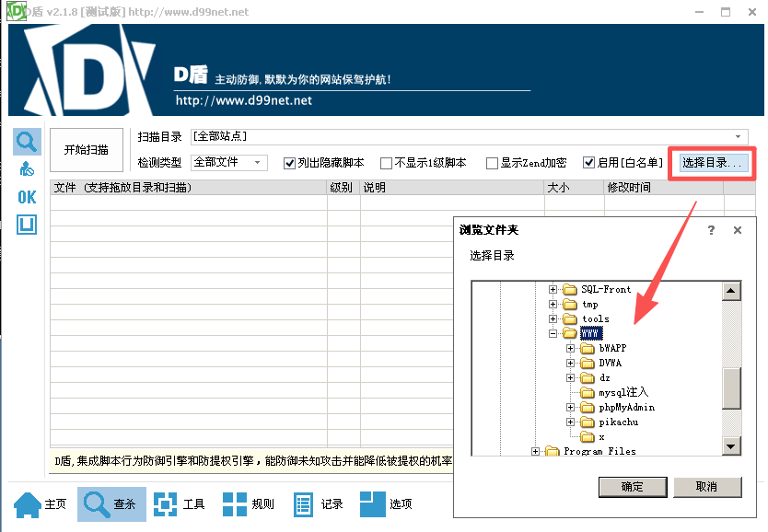This screenshot has width=768, height=532.
Task: Sort by 说明 column header
Action: (x=452, y=188)
